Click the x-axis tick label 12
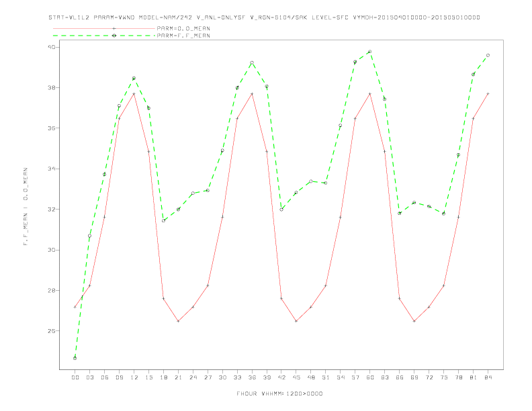The image size is (532, 411). 134,377
